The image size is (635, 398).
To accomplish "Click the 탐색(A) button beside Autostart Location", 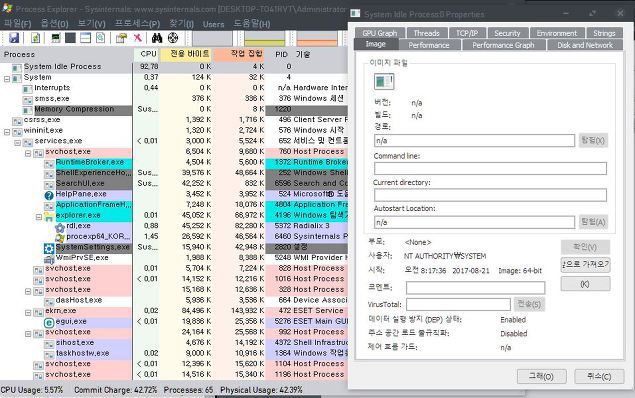I will 593,222.
